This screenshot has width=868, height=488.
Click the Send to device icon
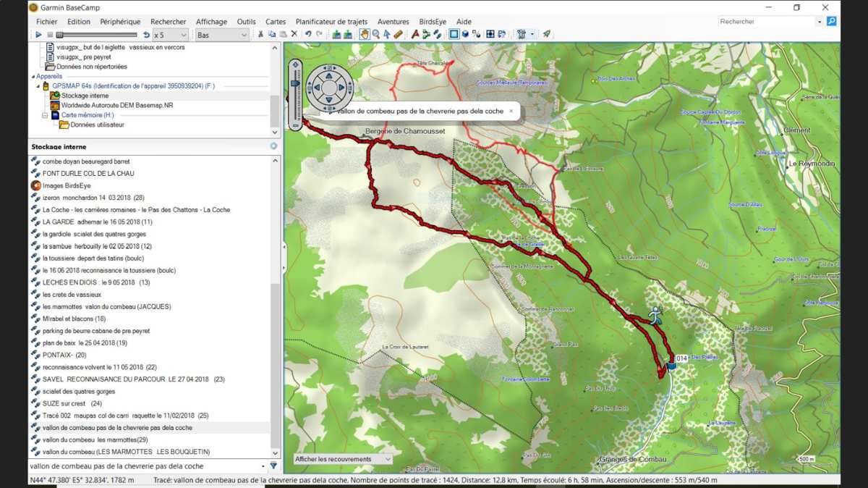(336, 34)
